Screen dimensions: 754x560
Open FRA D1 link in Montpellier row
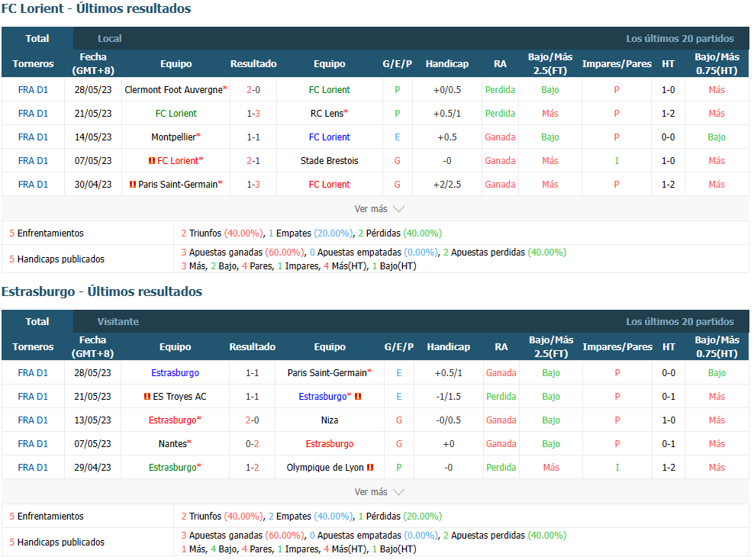click(x=33, y=137)
